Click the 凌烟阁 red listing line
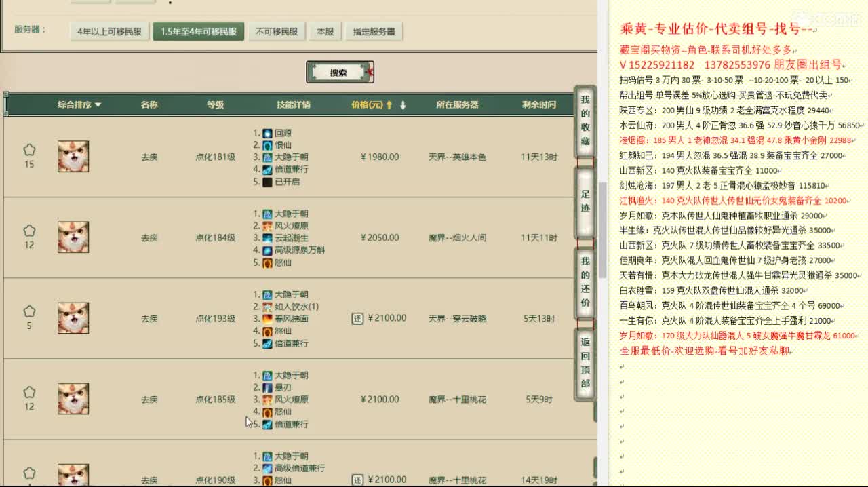 click(x=736, y=140)
